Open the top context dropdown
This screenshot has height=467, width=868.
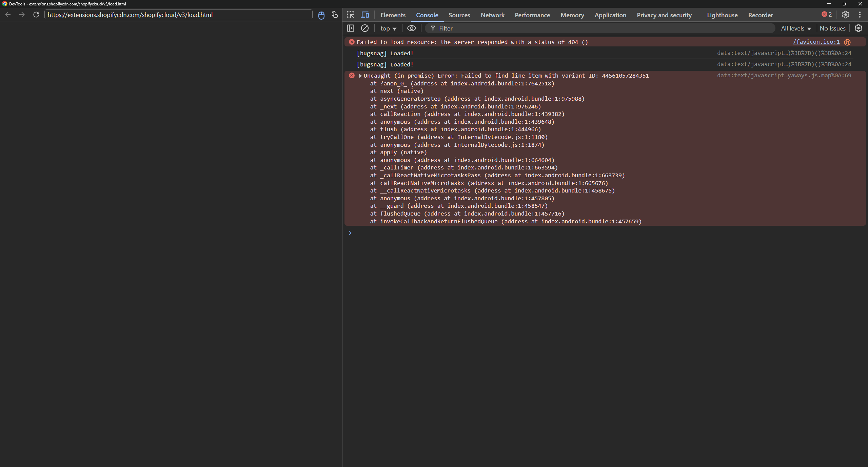(388, 28)
